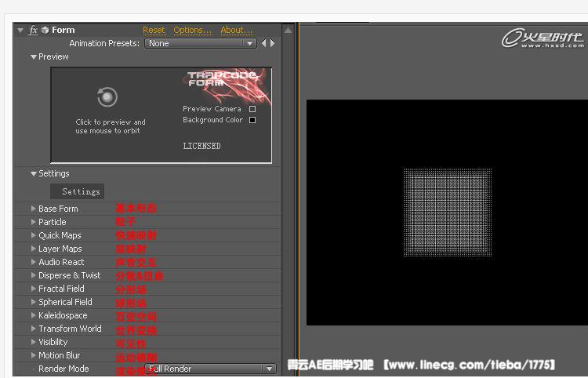588x378 pixels.
Task: Click the orbit preview circular icon
Action: [107, 97]
